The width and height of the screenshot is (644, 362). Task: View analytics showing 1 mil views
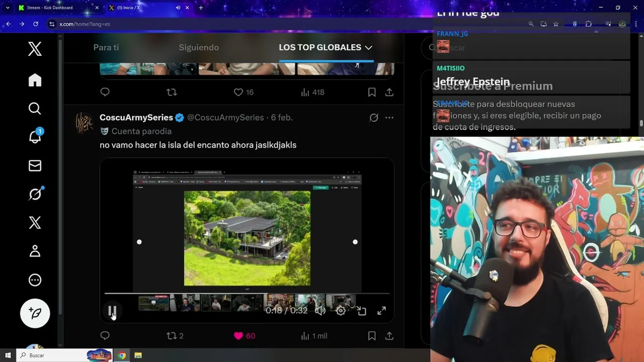(x=313, y=335)
